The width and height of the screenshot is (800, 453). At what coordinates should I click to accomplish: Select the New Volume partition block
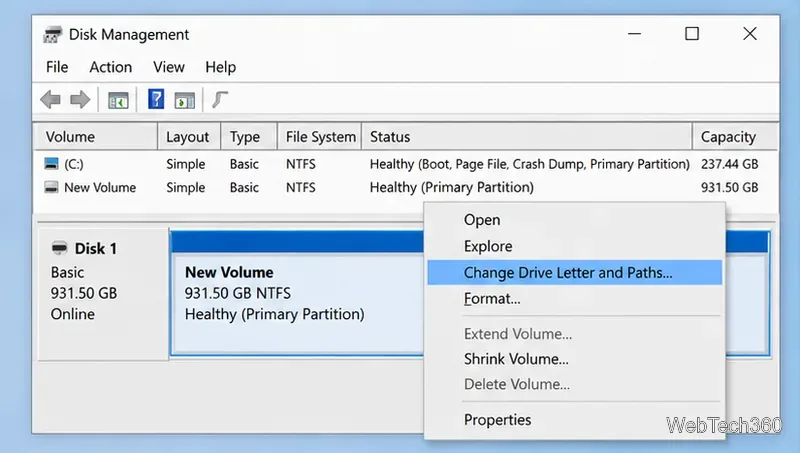[297, 293]
